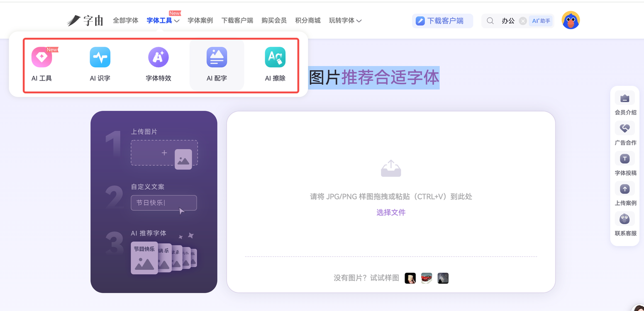Image resolution: width=644 pixels, height=311 pixels.
Task: Open the AI 工具 icon in dropdown
Action: tap(42, 57)
